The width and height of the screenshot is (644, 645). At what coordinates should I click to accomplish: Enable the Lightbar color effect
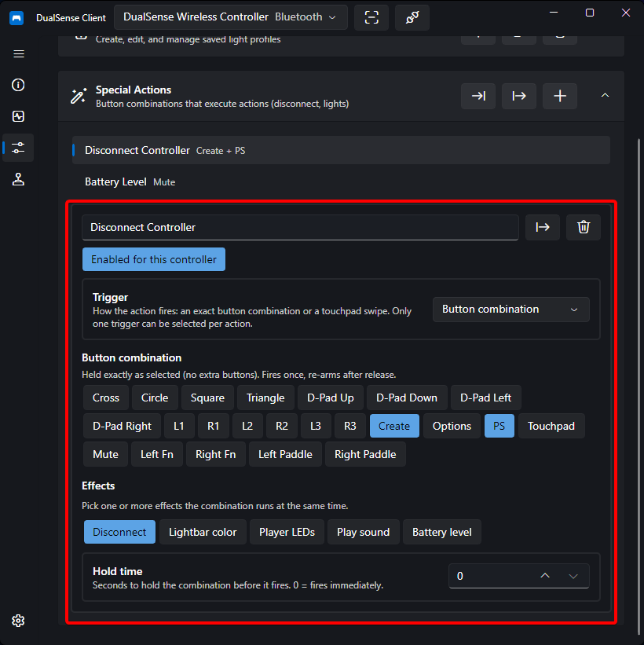coord(203,532)
